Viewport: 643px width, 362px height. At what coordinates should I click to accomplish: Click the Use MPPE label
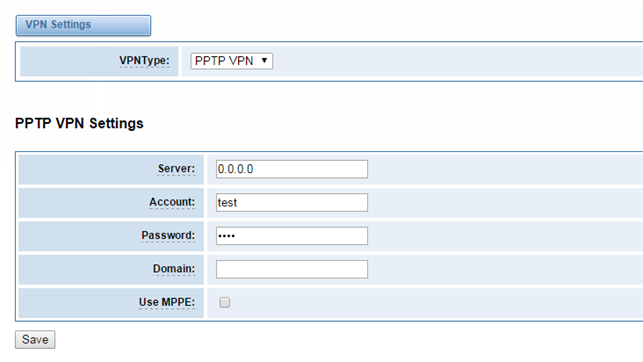pos(167,302)
